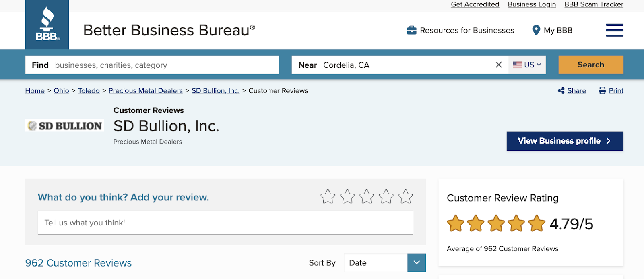Click the 4.79/5 rating value
The height and width of the screenshot is (279, 644).
tap(572, 224)
